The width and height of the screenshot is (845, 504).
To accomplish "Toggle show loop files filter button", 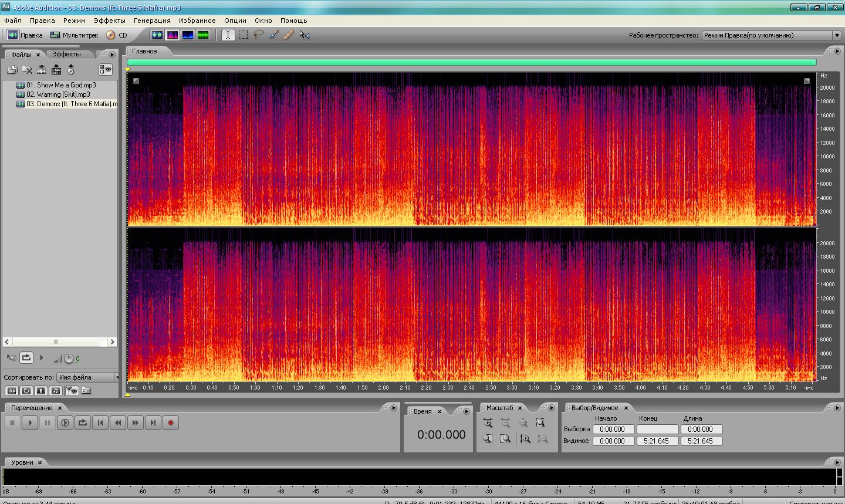I will point(26,391).
